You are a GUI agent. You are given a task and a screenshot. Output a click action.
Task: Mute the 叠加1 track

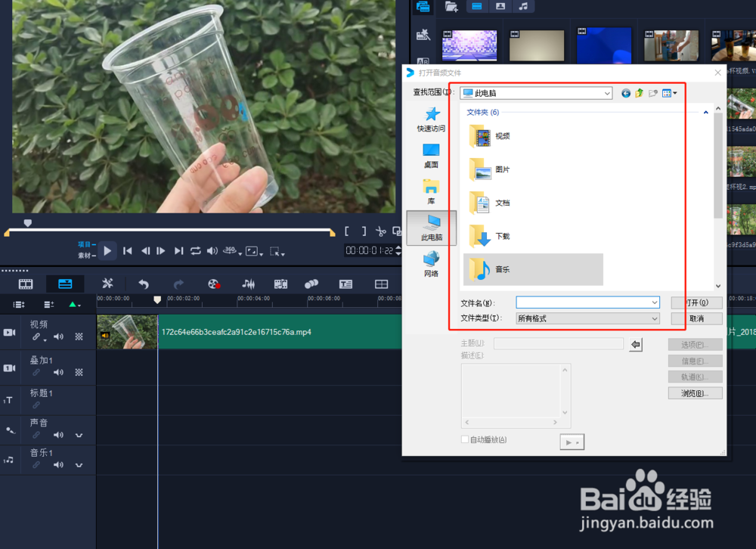click(x=58, y=373)
